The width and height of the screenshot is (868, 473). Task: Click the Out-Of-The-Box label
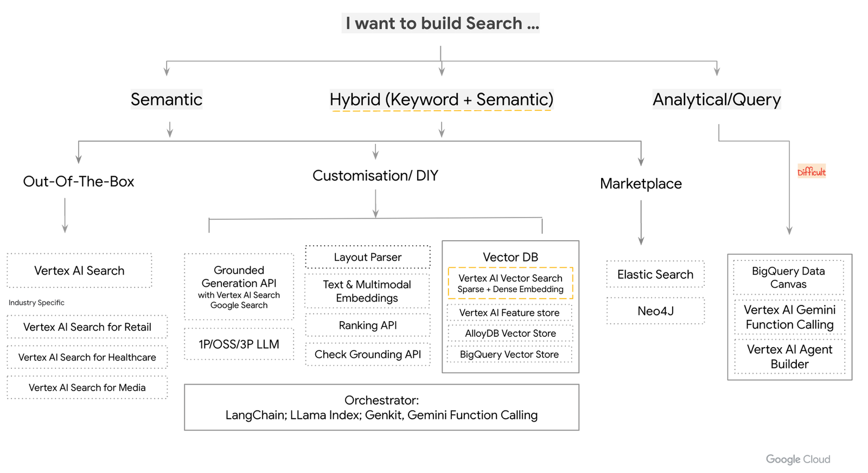(x=79, y=182)
